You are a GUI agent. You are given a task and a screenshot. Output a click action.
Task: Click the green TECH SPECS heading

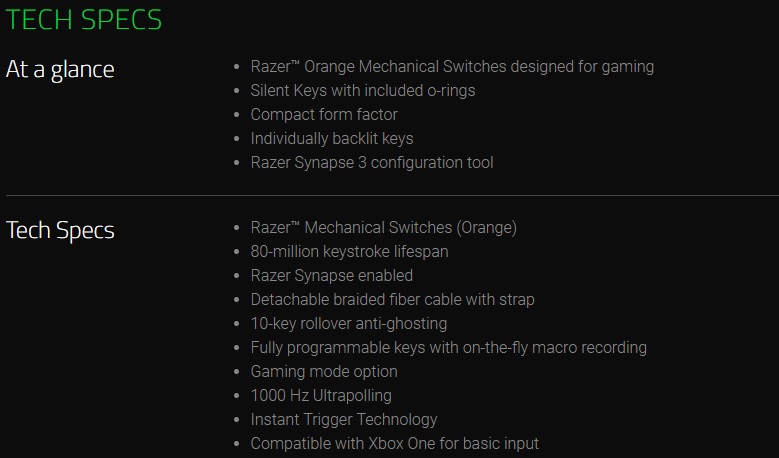click(84, 20)
